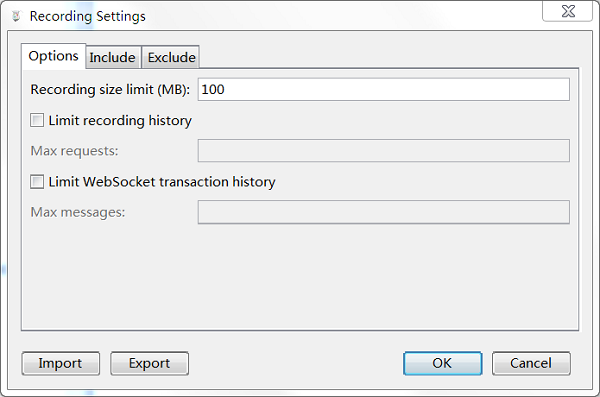
Task: Click the 'Recording size limit (MB):' label
Action: point(110,90)
